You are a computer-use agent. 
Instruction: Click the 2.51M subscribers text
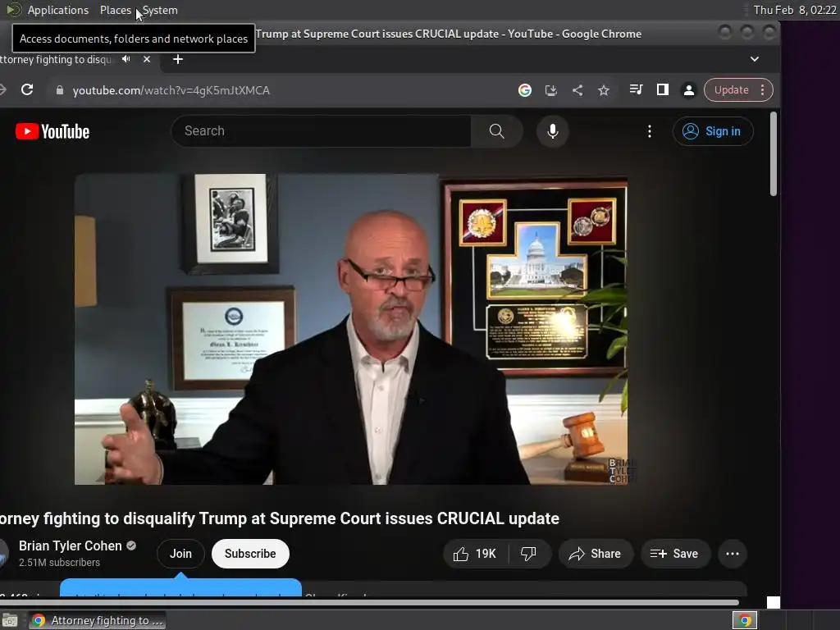tap(59, 563)
